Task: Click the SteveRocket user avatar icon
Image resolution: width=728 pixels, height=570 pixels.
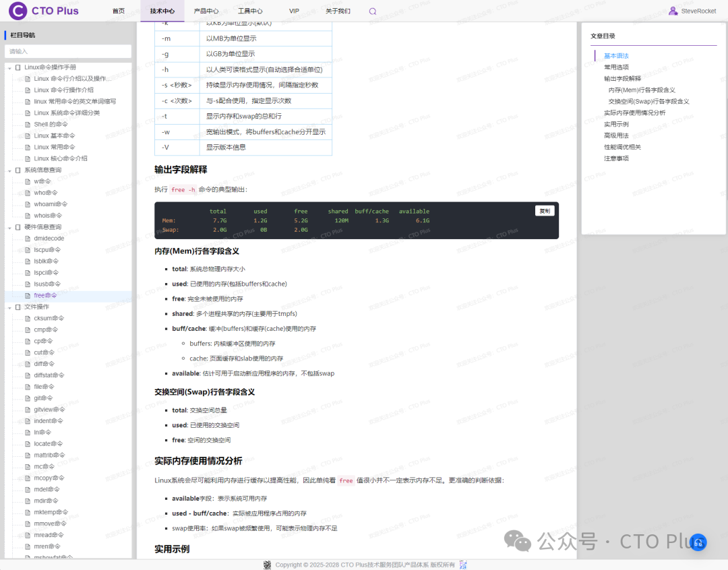Action: 674,11
